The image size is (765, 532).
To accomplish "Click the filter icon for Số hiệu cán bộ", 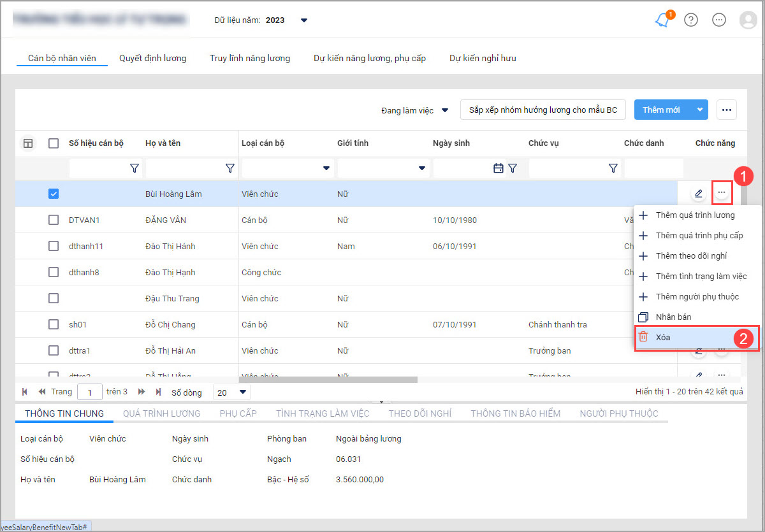I will (134, 168).
